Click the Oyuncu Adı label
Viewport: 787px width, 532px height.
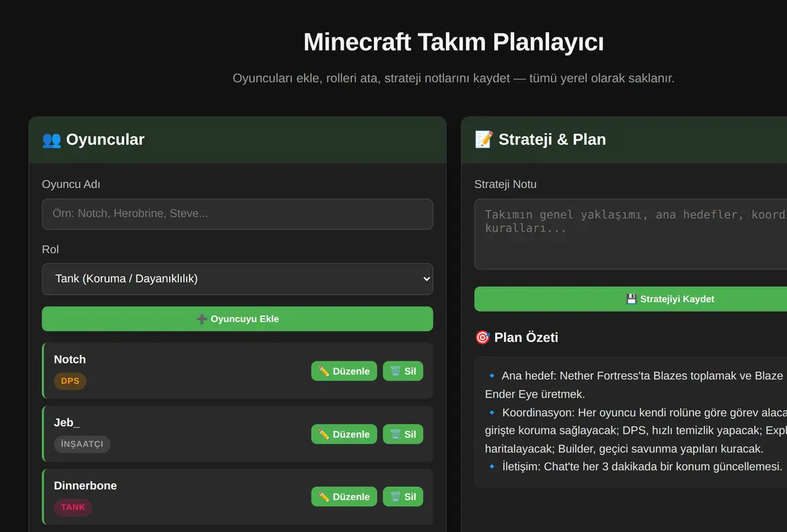pyautogui.click(x=71, y=185)
